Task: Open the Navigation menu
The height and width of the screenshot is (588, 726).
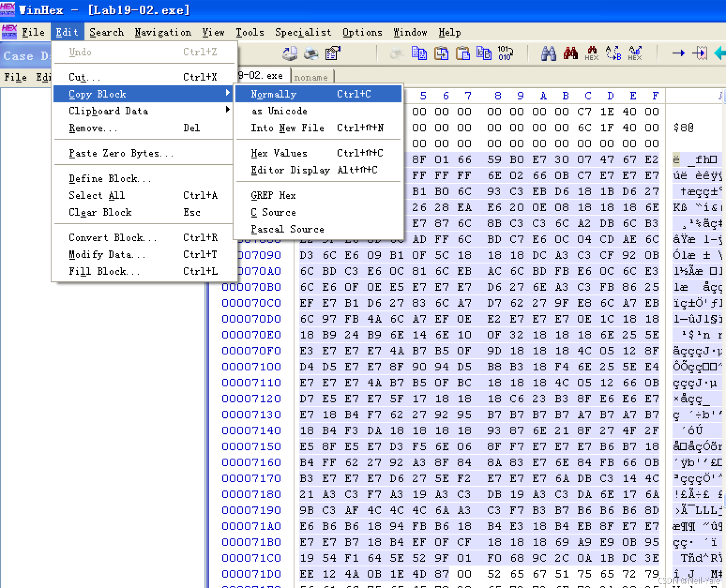Action: point(163,32)
